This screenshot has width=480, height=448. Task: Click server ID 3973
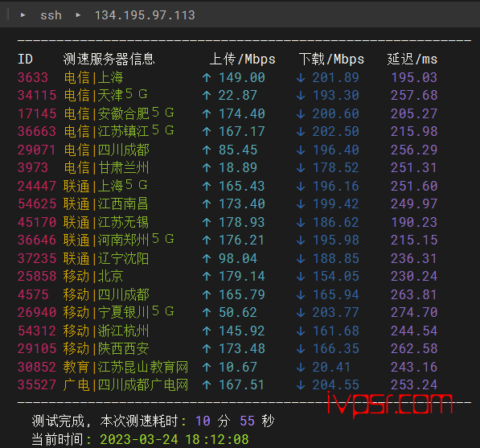33,167
